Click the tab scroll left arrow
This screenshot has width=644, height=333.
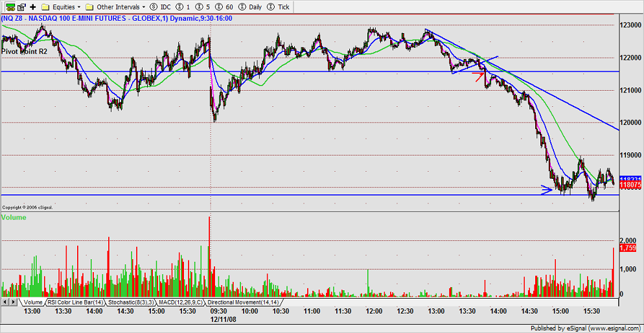coord(5,302)
